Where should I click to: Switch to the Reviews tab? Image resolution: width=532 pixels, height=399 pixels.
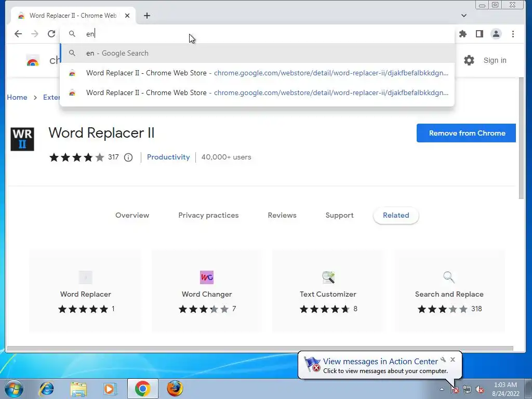pos(282,215)
